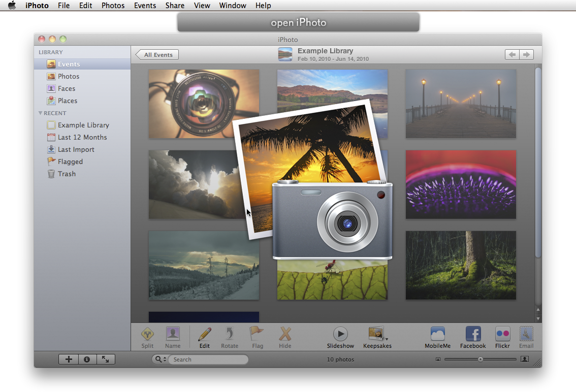Open the iPhoto application menu

[37, 6]
